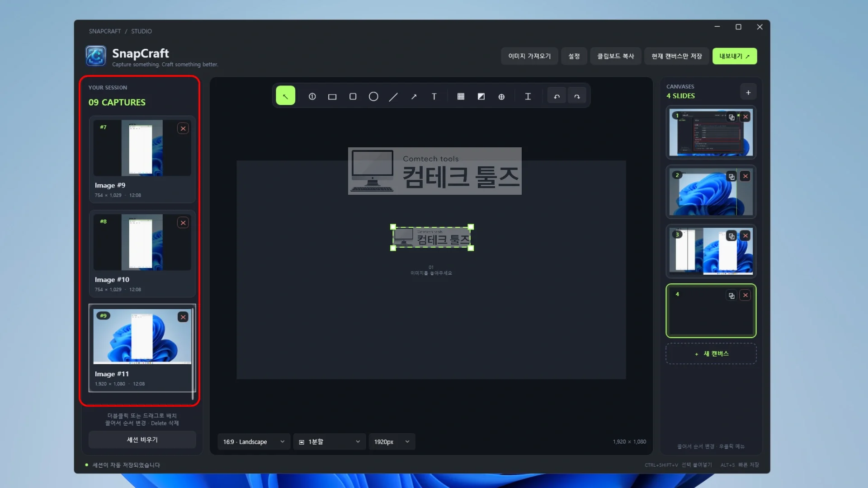Open slide 3 canvas thumbnail
This screenshot has width=868, height=488.
[711, 252]
